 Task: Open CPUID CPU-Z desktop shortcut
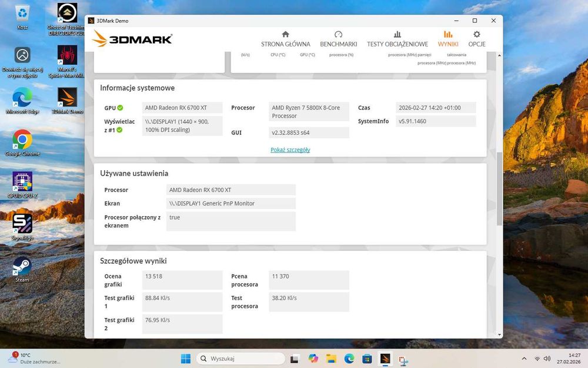22,185
